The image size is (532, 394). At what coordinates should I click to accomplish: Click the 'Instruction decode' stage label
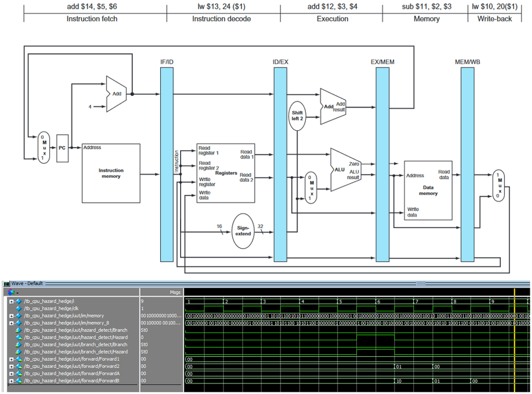coord(222,19)
